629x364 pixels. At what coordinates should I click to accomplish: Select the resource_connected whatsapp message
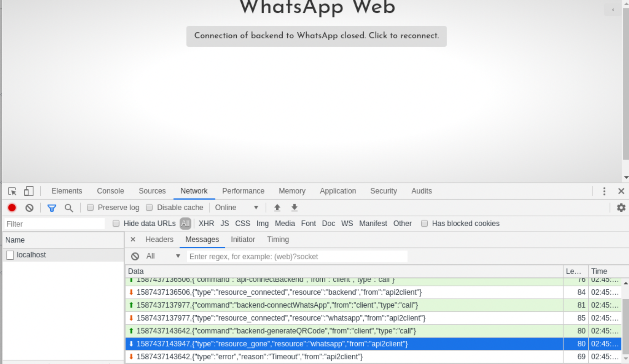[x=373, y=318]
